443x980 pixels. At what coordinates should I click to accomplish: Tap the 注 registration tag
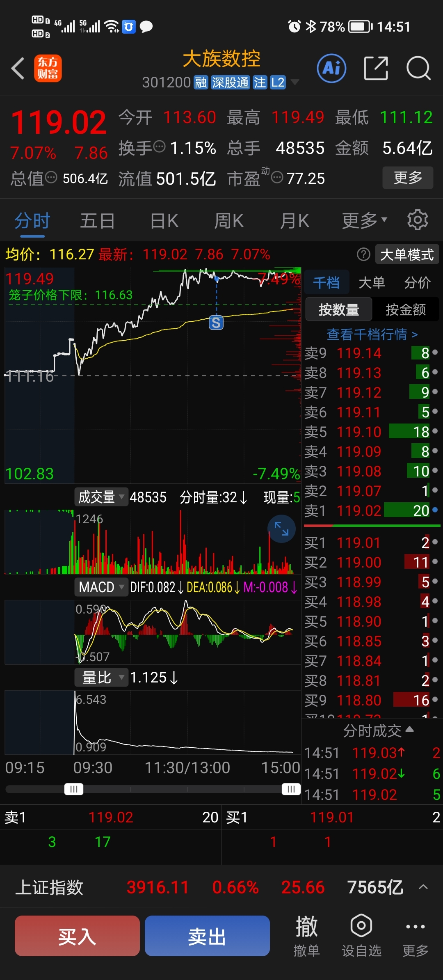260,82
